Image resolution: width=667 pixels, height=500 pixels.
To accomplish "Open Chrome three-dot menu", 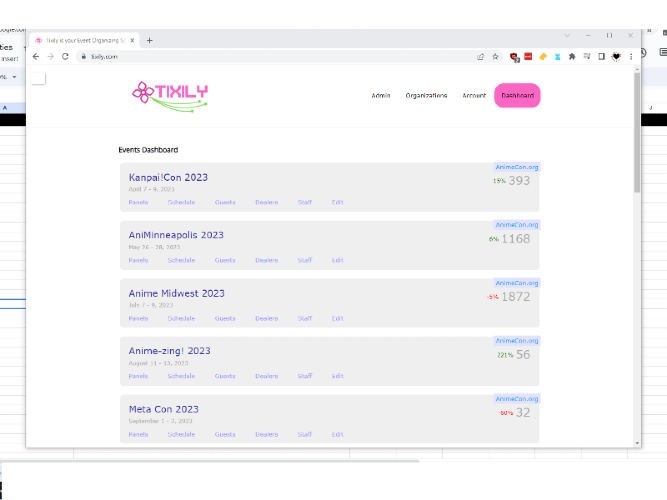I will click(x=631, y=57).
